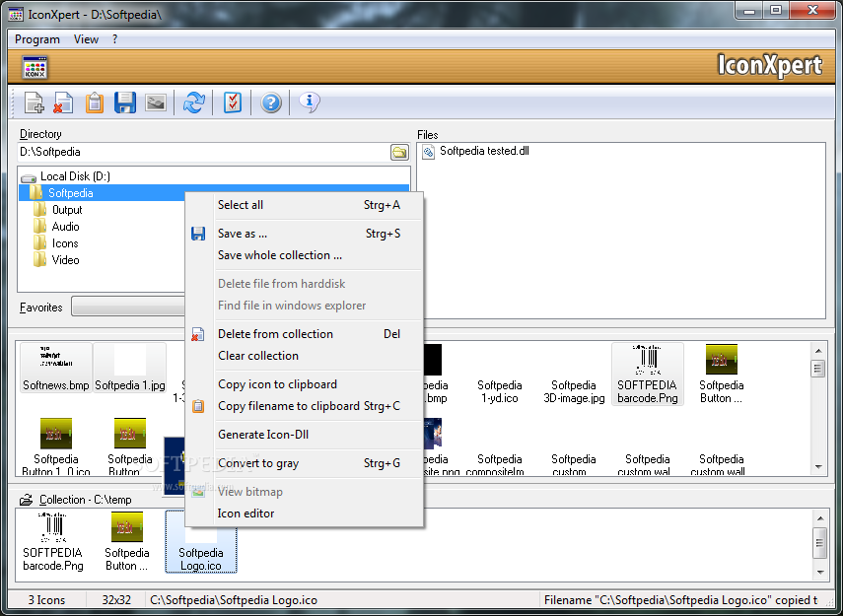The image size is (843, 616).
Task: Click the DLL icon of Softpedia tested.dll
Action: 429,152
